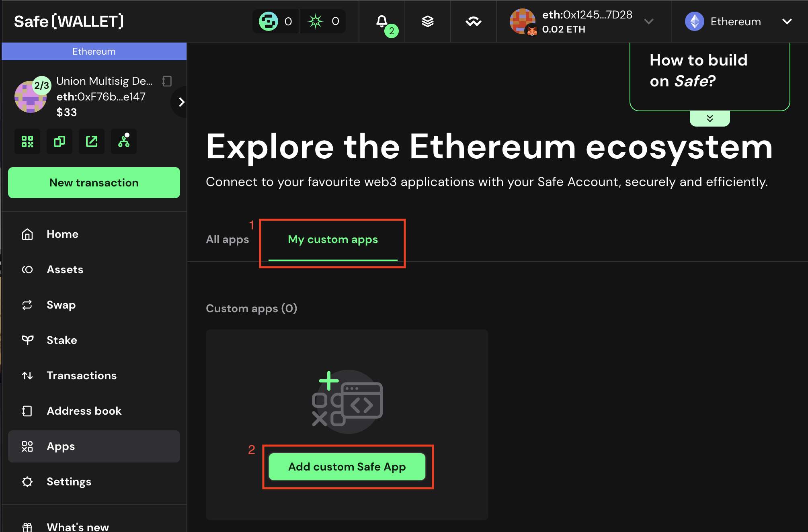Open the batch transactions layers icon
Screen dimensions: 808x532
click(427, 21)
